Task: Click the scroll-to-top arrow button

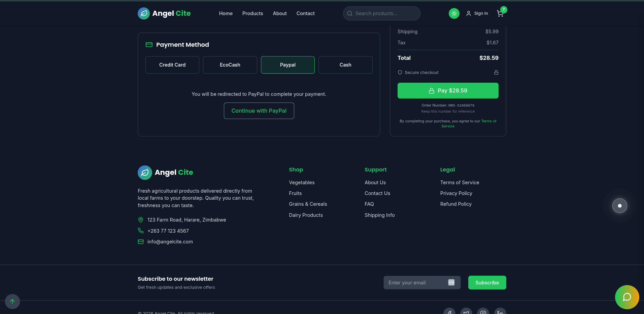Action: 12,301
